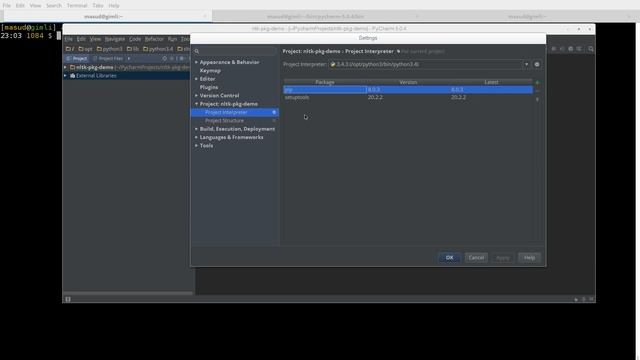640x360 pixels.
Task: Click nltk-pkg-demo folder icon in project tree
Action: coord(72,67)
